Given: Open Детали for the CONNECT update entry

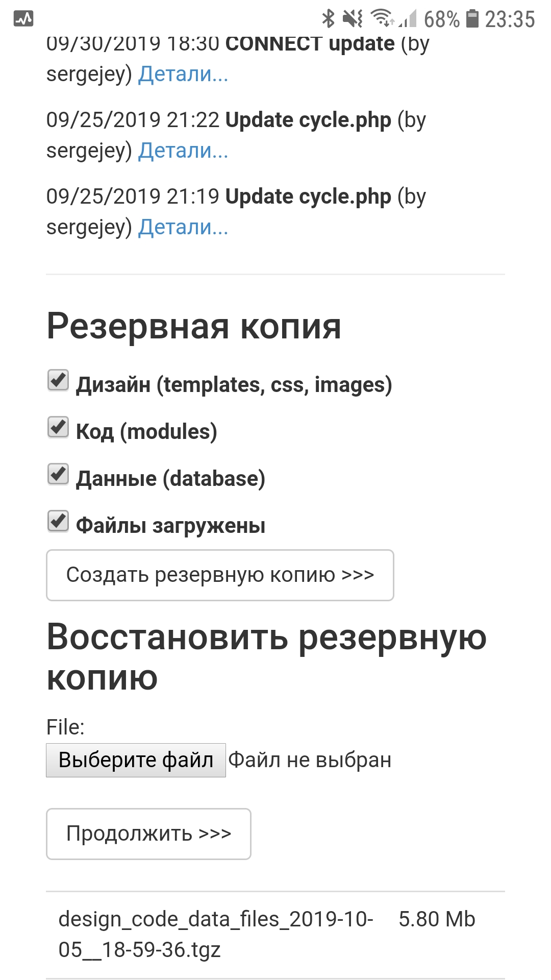Looking at the screenshot, I should [x=182, y=75].
